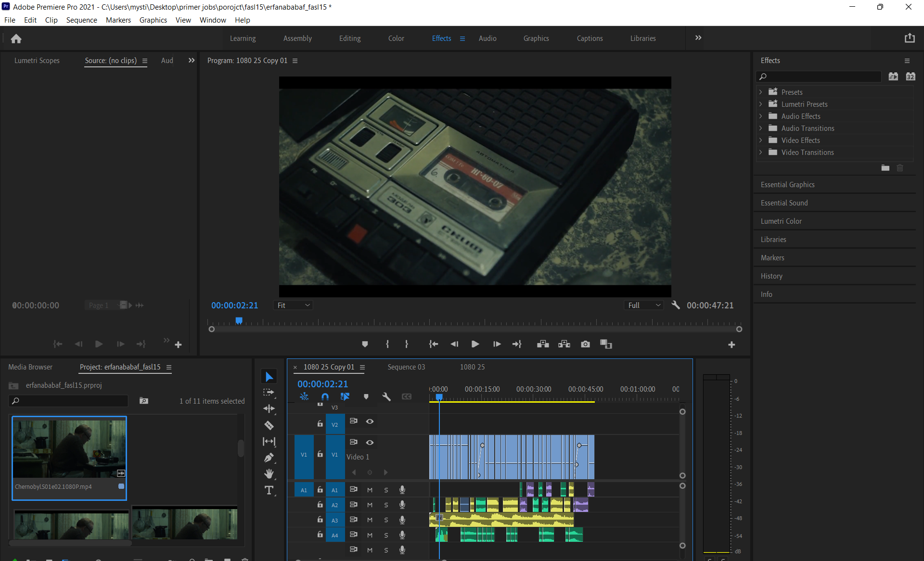Play the Program monitor sequence
This screenshot has height=561, width=924.
pyautogui.click(x=475, y=344)
